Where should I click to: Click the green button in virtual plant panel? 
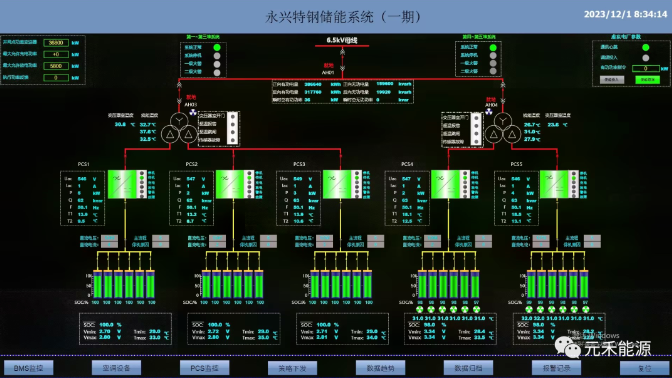click(x=647, y=80)
